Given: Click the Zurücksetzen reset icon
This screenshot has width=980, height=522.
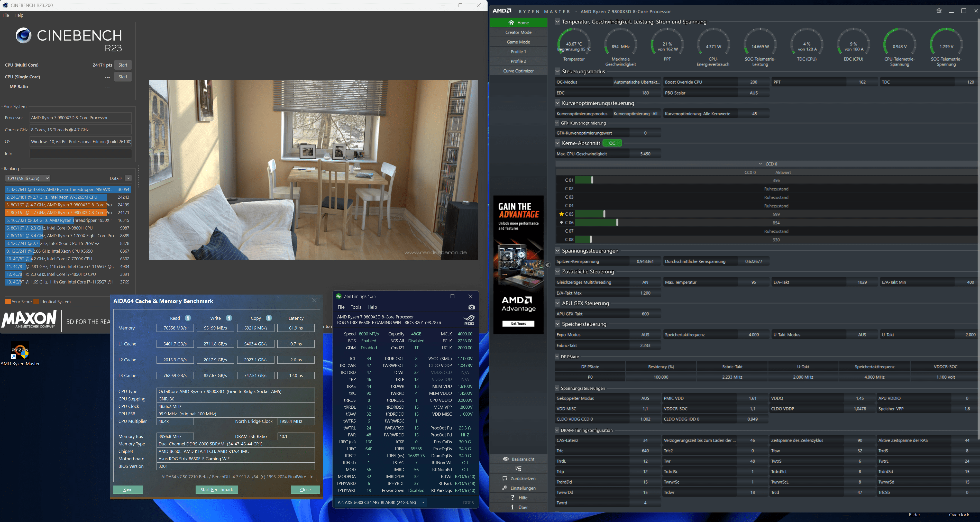Looking at the screenshot, I should point(505,478).
